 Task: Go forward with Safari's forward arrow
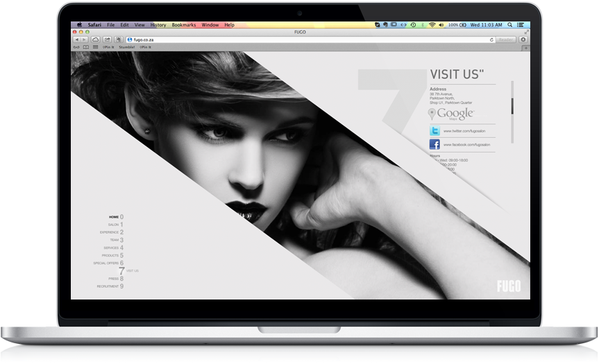pyautogui.click(x=85, y=40)
